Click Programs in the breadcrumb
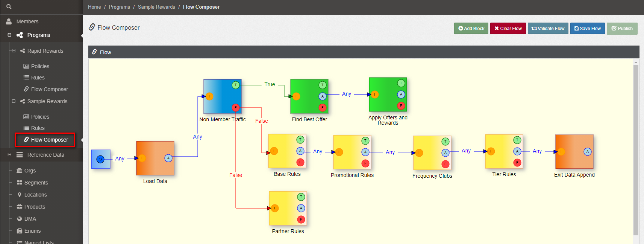 tap(119, 7)
